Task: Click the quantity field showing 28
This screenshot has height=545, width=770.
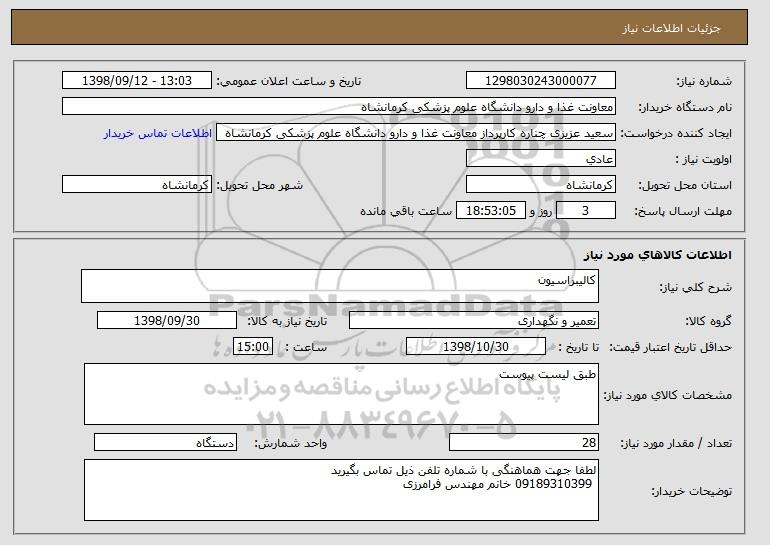Action: pos(524,442)
